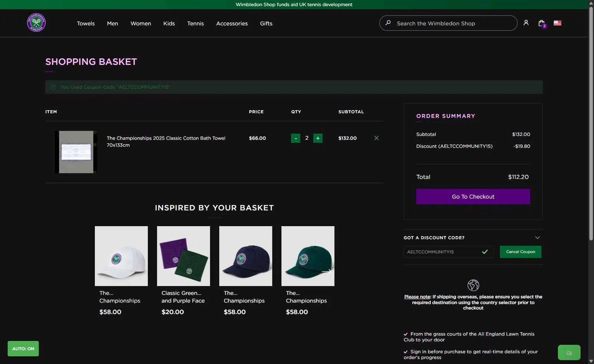Click the carousel next arrow

tap(326, 271)
